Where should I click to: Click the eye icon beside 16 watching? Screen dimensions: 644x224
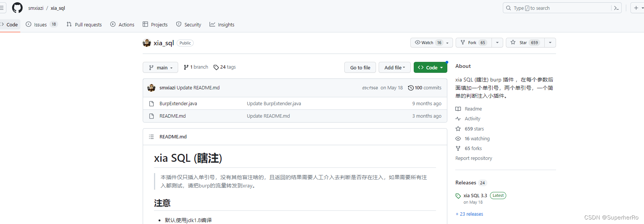pyautogui.click(x=458, y=139)
